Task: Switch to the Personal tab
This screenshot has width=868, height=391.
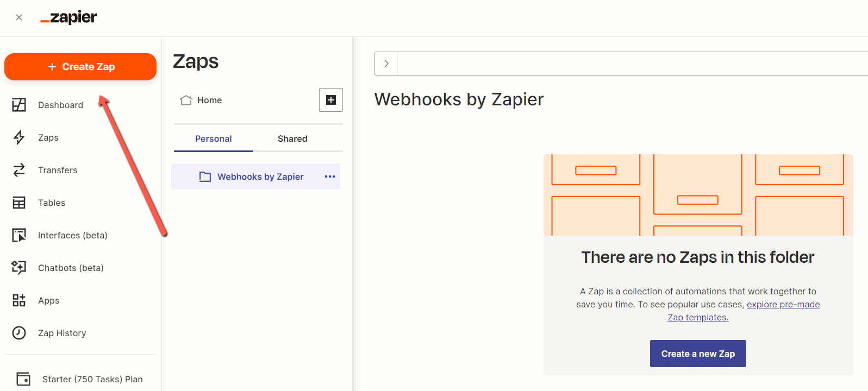Action: (x=214, y=138)
